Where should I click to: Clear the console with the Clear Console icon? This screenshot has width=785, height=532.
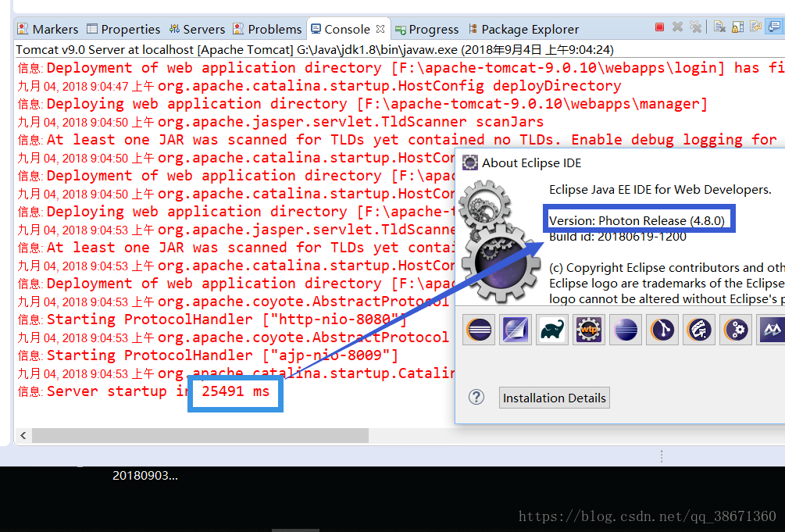coord(719,27)
